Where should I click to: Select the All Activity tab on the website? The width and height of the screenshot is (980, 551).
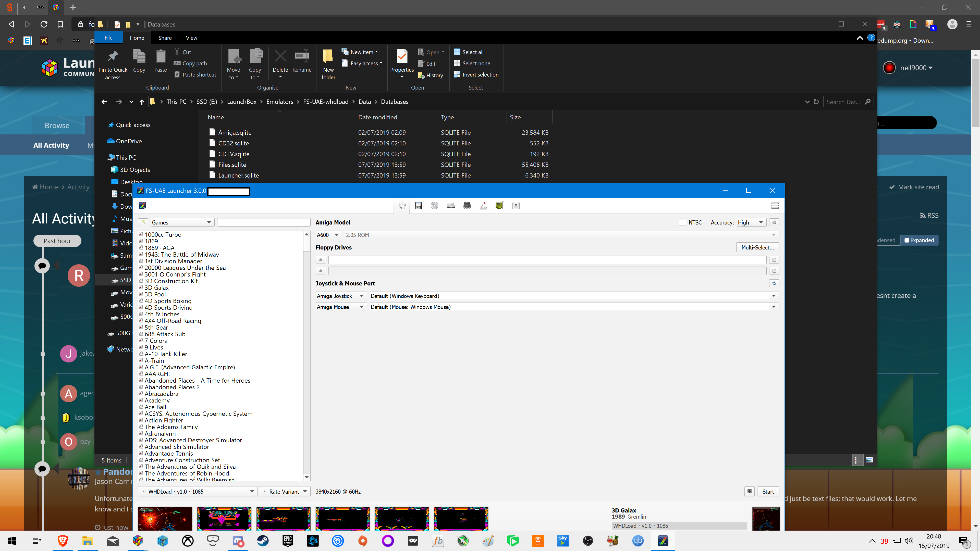[x=51, y=145]
